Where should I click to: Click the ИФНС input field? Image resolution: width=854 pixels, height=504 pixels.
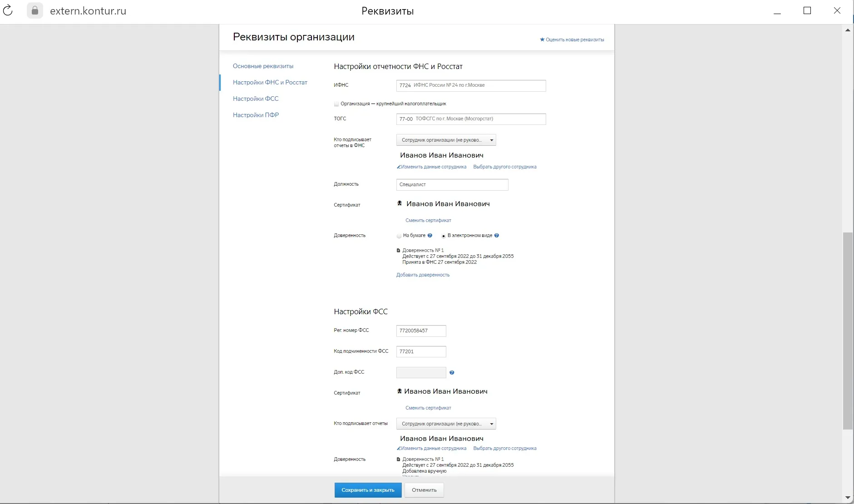[471, 85]
